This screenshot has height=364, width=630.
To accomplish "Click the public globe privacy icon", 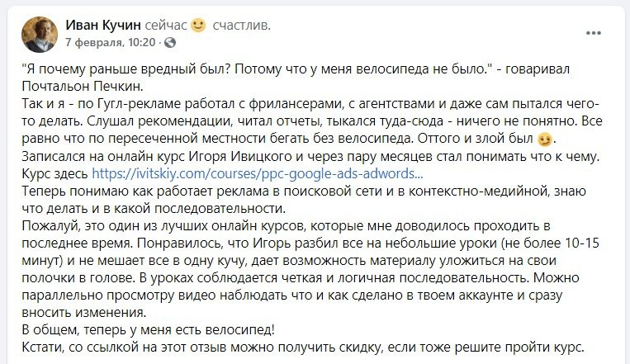I will 169,41.
